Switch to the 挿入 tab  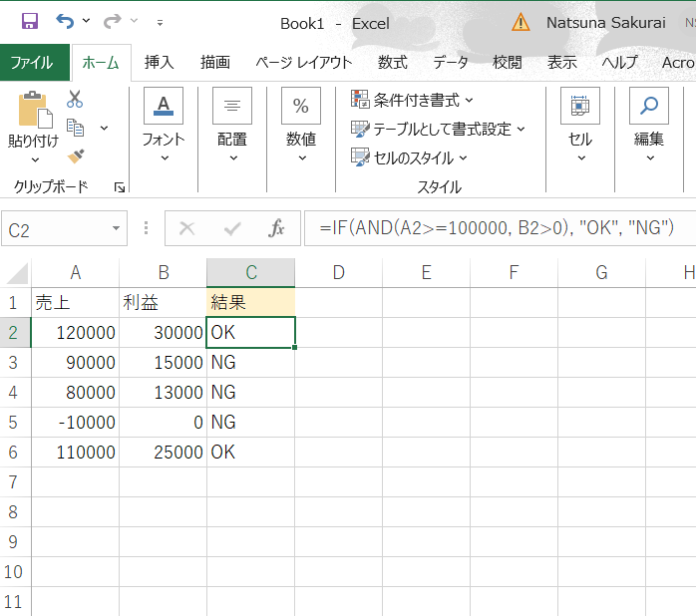(159, 62)
